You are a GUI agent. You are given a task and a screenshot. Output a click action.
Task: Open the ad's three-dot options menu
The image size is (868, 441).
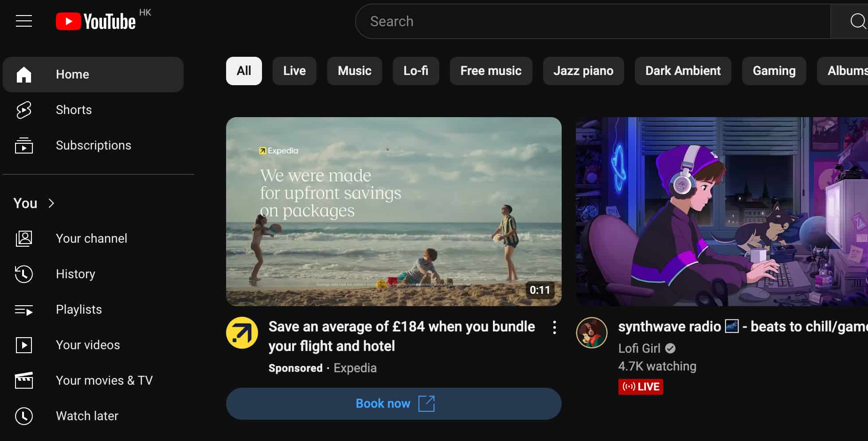554,328
